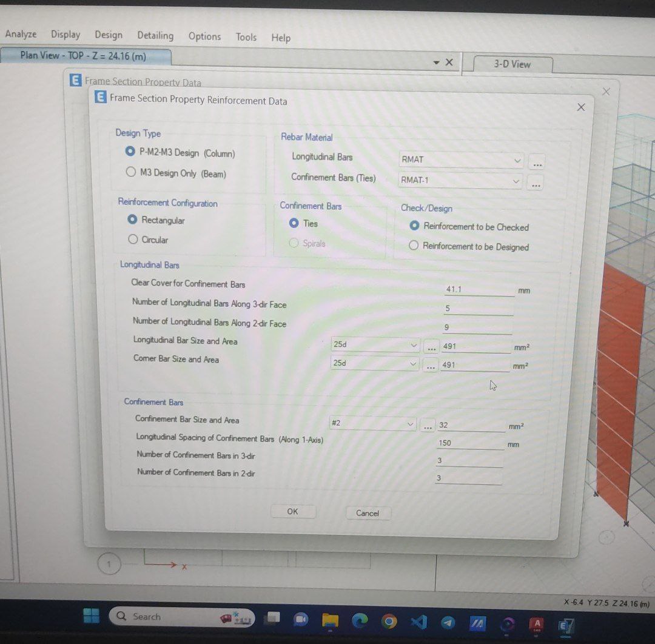Close the Frame Section Property Data window
Screen dimensions: 655x644
pos(606,92)
